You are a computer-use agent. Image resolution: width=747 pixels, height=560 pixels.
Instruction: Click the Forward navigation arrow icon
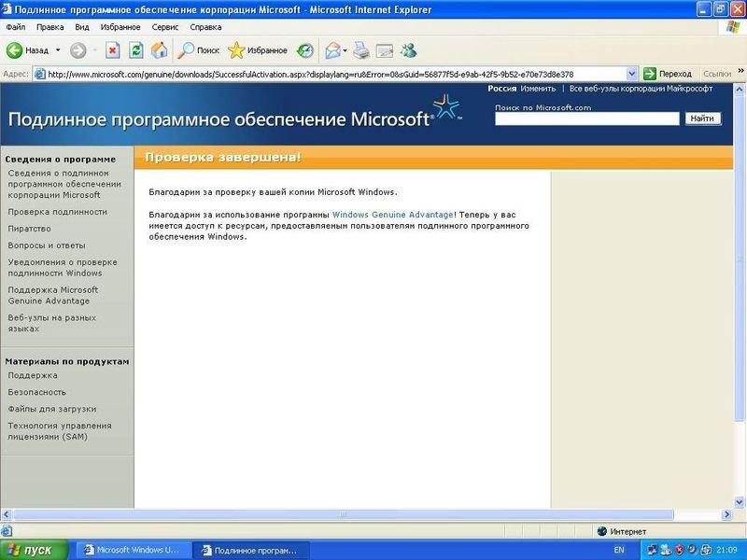point(80,49)
